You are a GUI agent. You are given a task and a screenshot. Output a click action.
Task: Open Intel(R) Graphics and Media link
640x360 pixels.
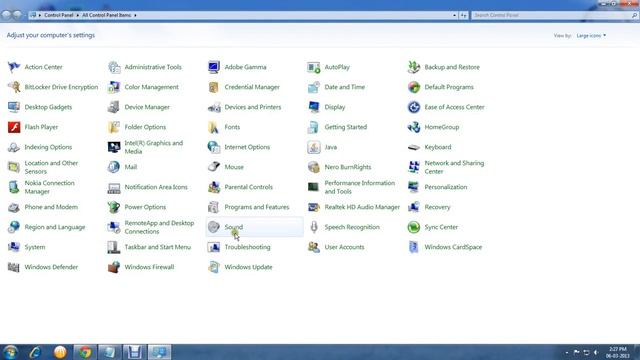click(x=153, y=147)
